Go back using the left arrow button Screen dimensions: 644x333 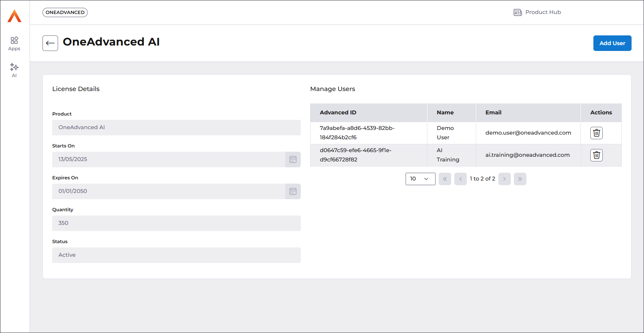point(50,43)
